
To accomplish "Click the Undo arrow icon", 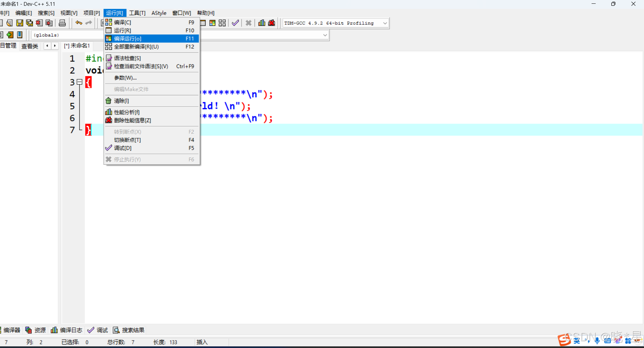I will [x=79, y=23].
